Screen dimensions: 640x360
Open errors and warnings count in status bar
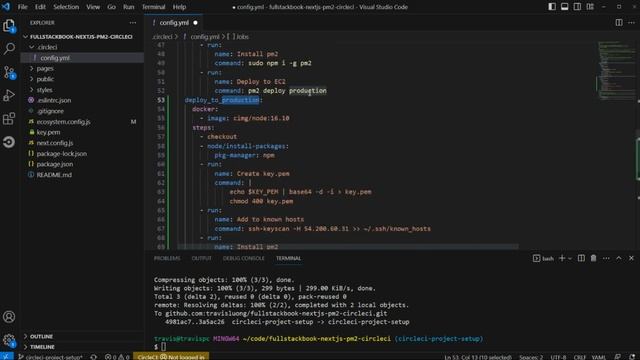click(117, 357)
